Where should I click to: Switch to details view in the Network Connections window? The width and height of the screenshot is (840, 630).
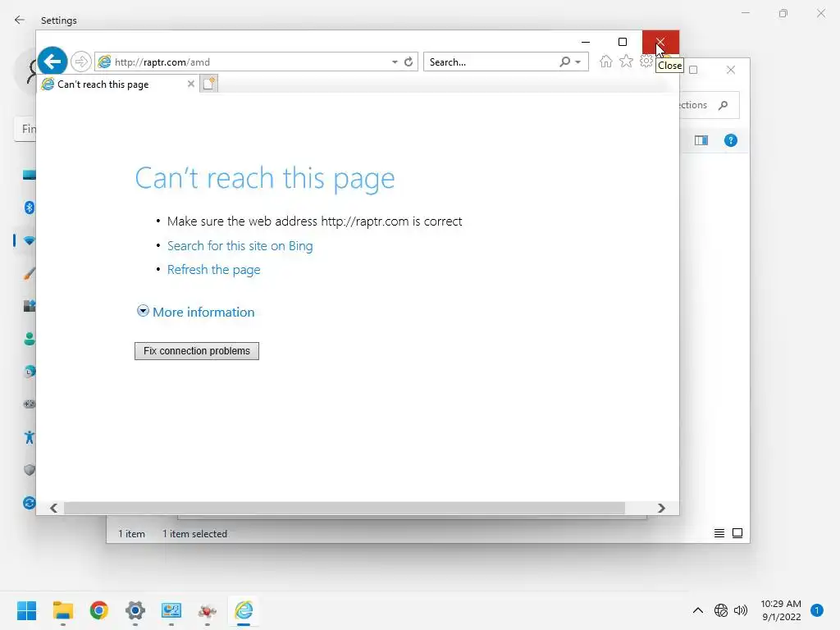pyautogui.click(x=719, y=533)
